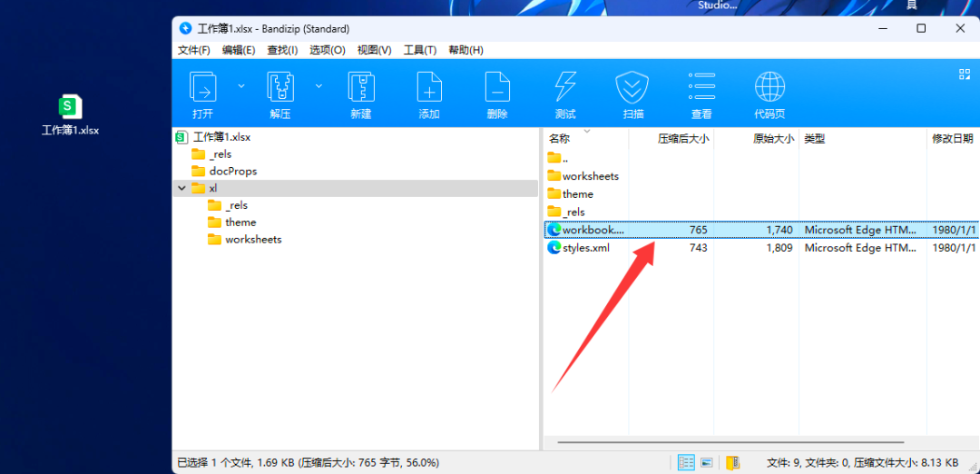This screenshot has width=980, height=474.
Task: Click the 765 compressed size cell
Action: tap(698, 230)
